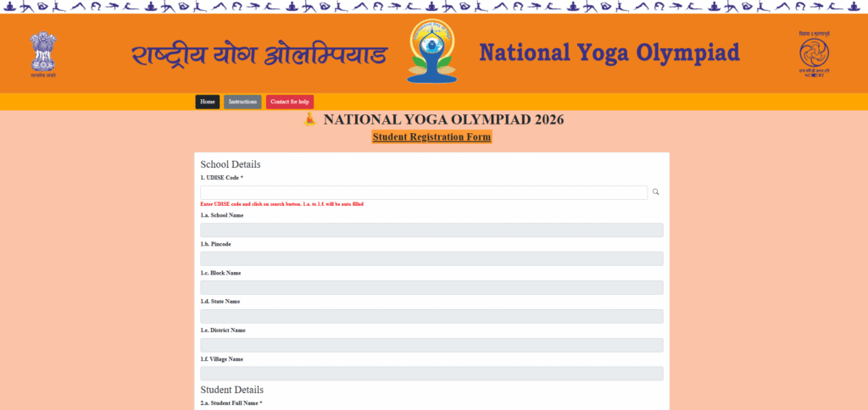Click the '1.d. State Name' label
The width and height of the screenshot is (868, 410).
220,302
